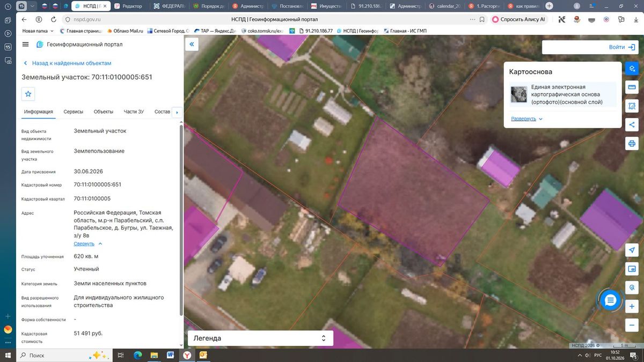The height and width of the screenshot is (362, 644).
Task: Open the Объекты tab
Action: coord(104,112)
